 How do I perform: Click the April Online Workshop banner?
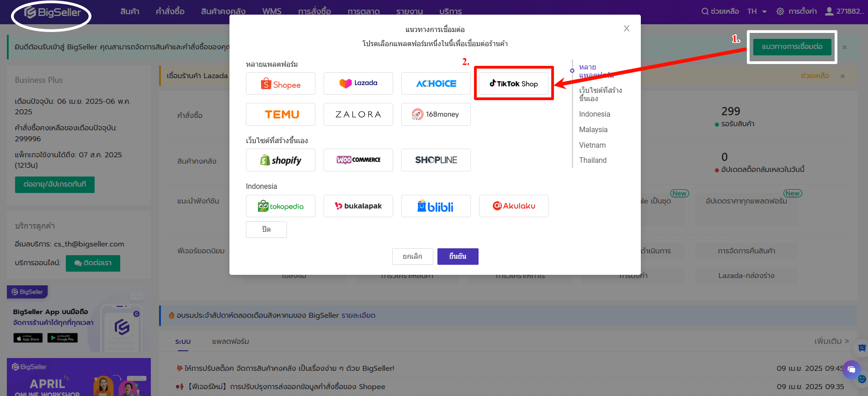point(79,377)
